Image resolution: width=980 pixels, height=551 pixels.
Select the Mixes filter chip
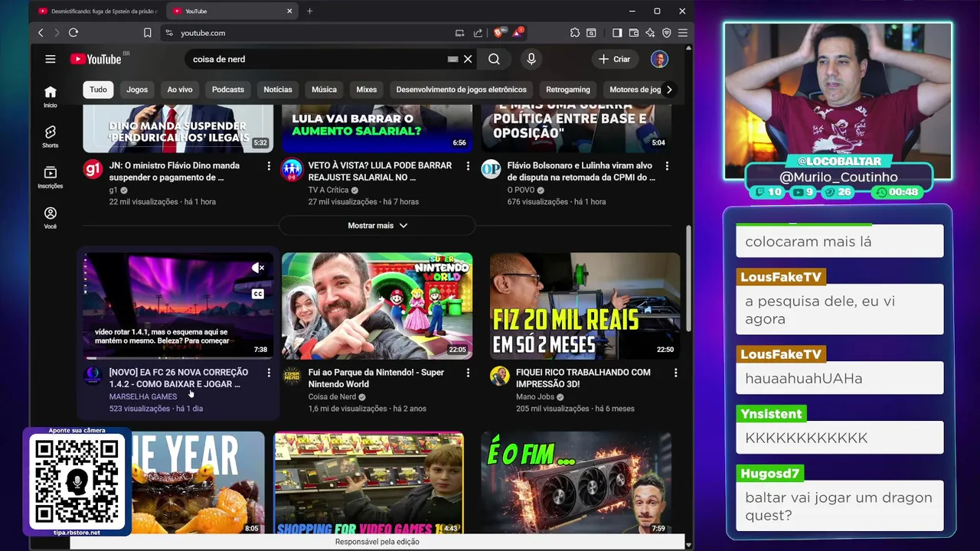(367, 90)
